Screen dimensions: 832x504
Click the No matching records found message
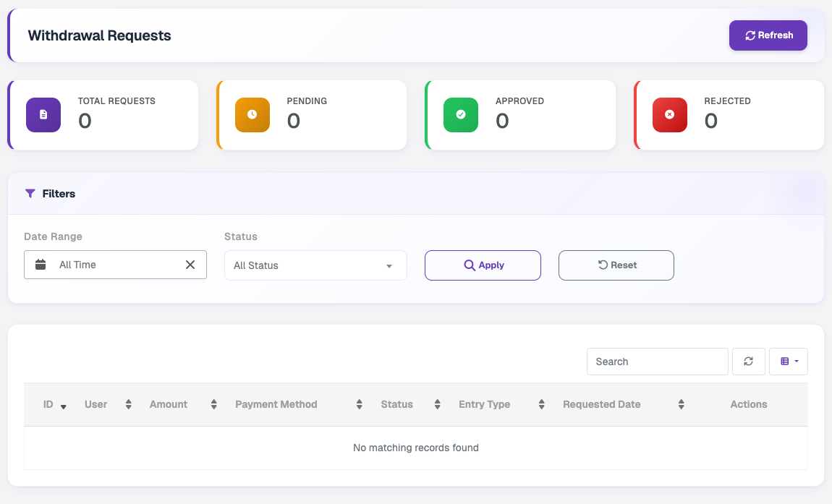click(x=416, y=448)
